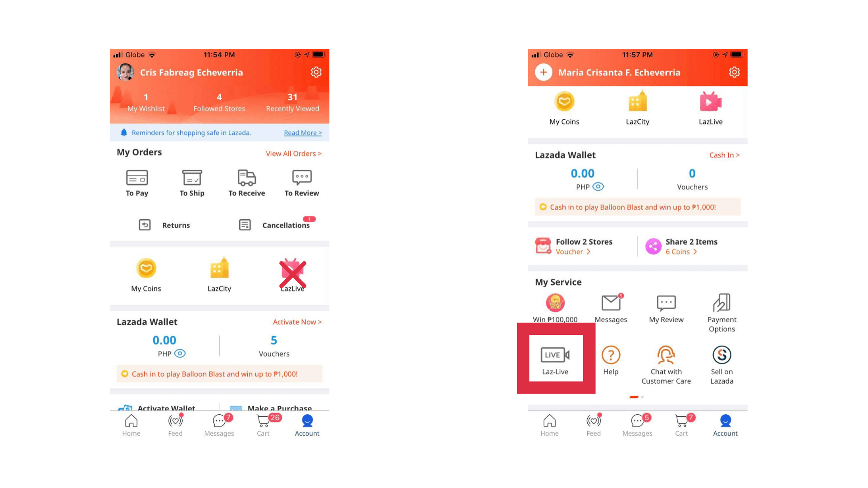Select Cancellations orders tab
This screenshot has height=488, width=868.
tap(276, 225)
